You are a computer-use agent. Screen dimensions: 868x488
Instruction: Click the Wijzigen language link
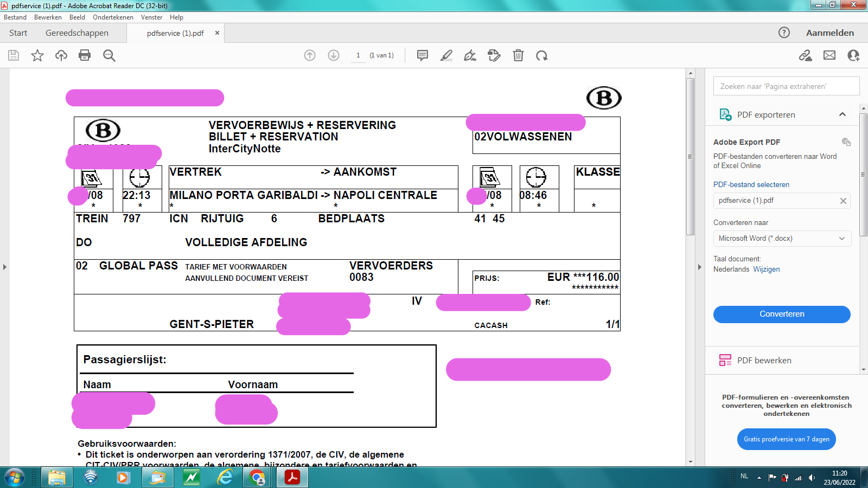click(767, 269)
